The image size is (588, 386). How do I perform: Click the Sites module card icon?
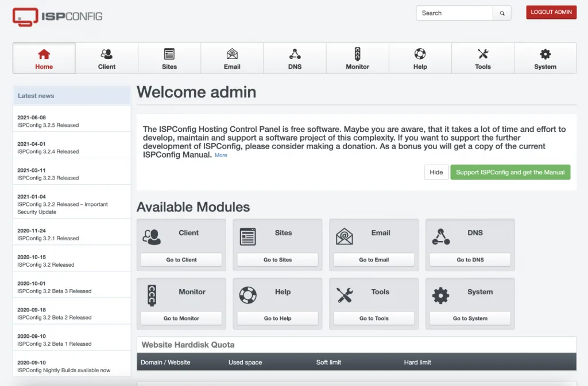point(248,237)
